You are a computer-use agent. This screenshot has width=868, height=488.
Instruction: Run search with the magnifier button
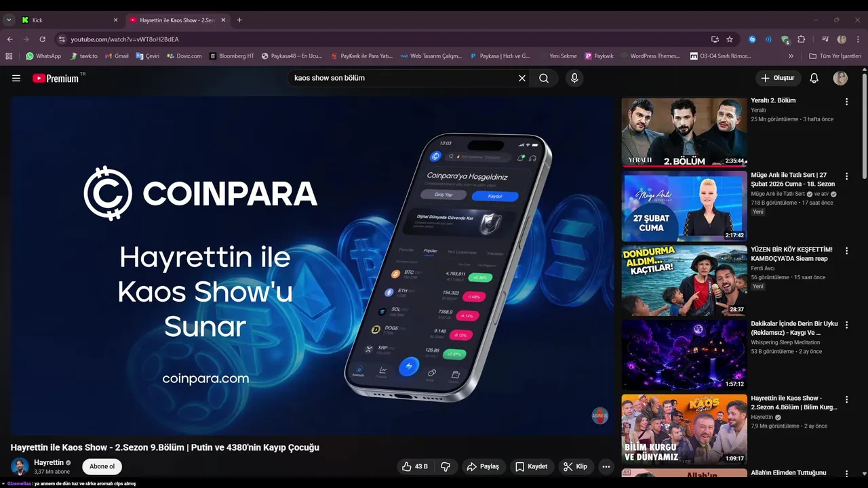point(544,78)
